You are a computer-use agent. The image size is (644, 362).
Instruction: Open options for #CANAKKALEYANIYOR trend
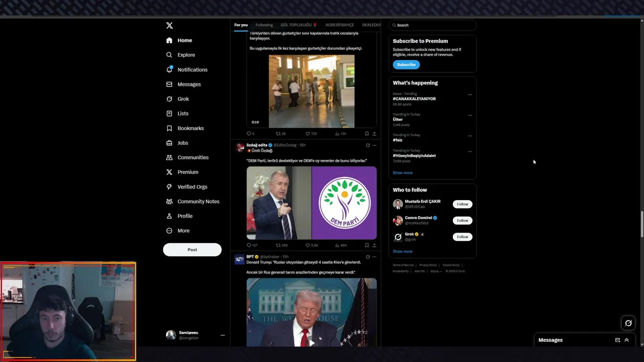[x=470, y=95]
